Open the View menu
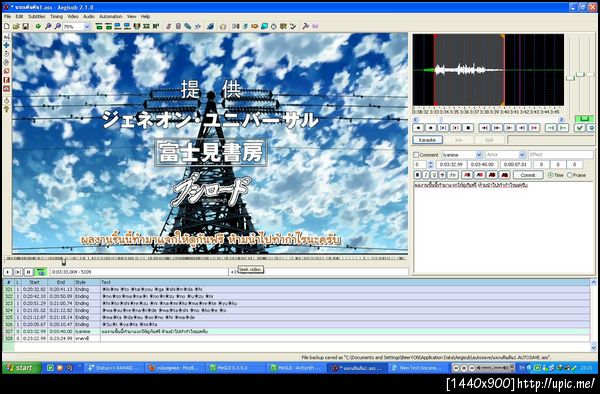The height and width of the screenshot is (394, 600). 131,17
